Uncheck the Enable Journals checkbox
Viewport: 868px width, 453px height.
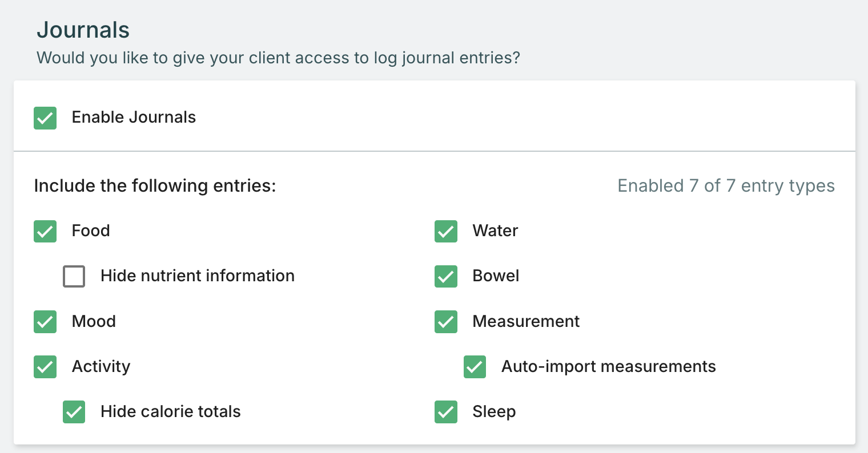45,118
